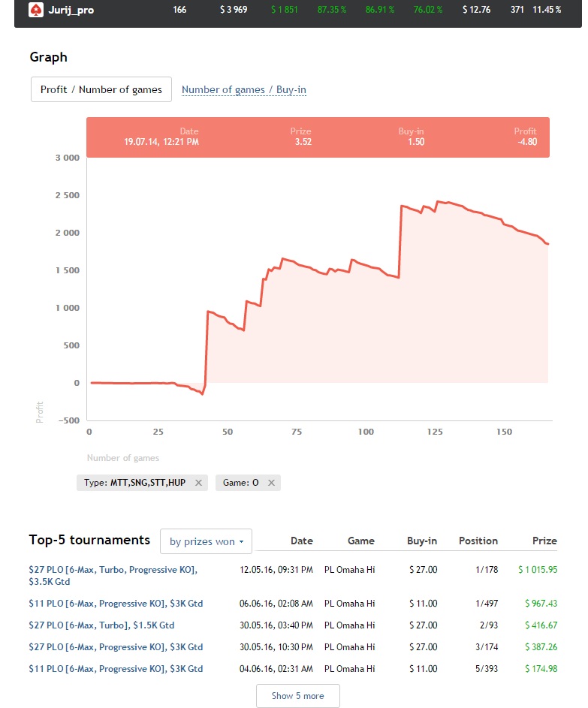Click the Position column header

click(478, 541)
